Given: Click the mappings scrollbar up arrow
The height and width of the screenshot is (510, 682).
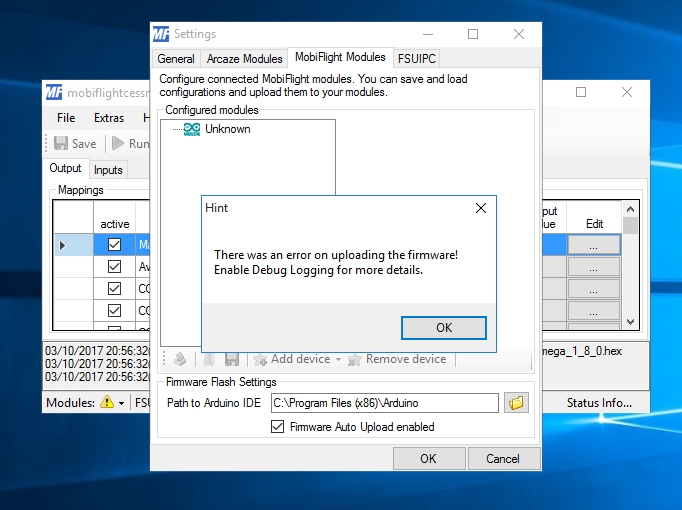Looking at the screenshot, I should [x=630, y=209].
